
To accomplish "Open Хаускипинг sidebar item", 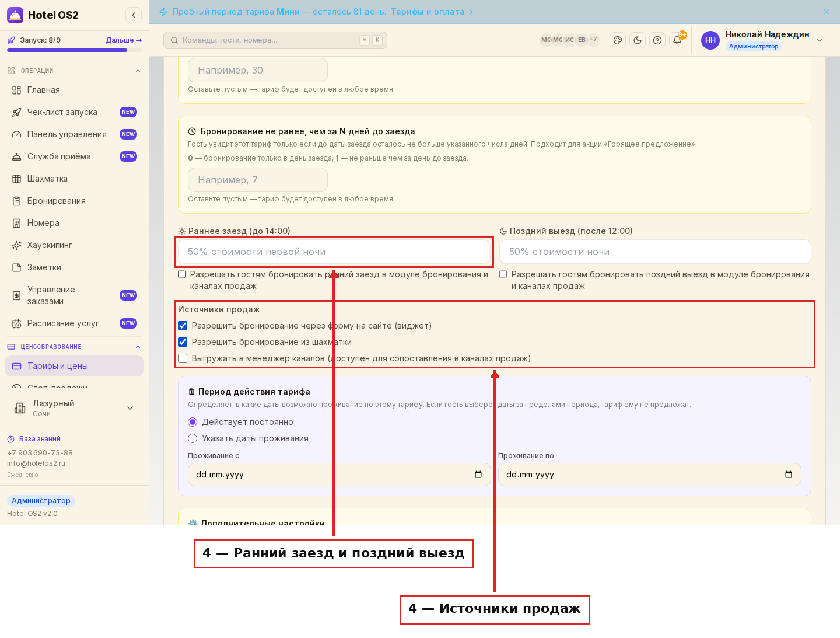I will (x=74, y=245).
